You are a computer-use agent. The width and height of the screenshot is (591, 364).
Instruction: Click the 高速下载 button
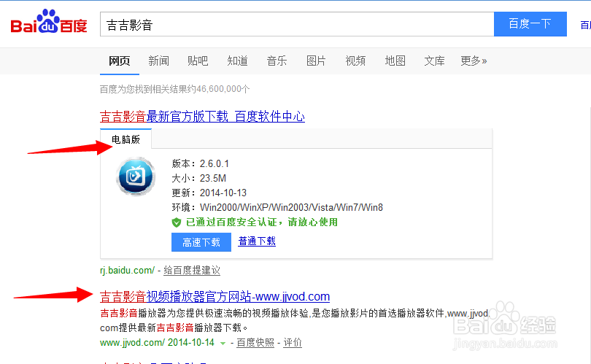(x=201, y=242)
